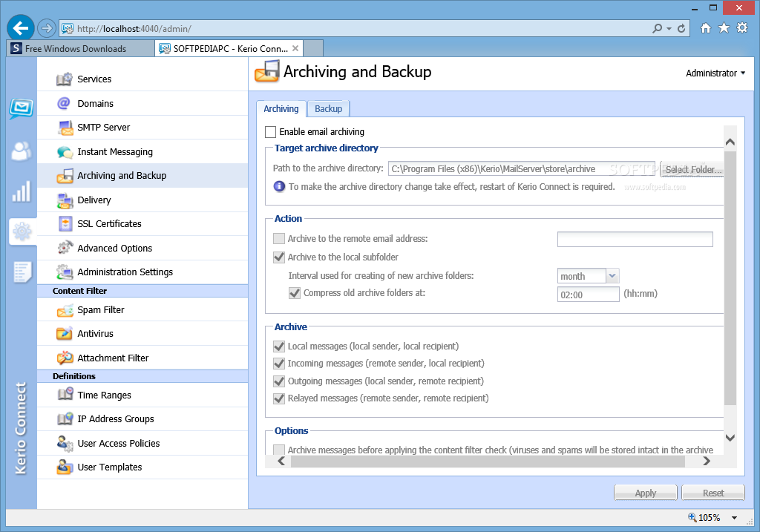Click the browser forward arrow button
This screenshot has height=532, width=760.
(x=47, y=29)
